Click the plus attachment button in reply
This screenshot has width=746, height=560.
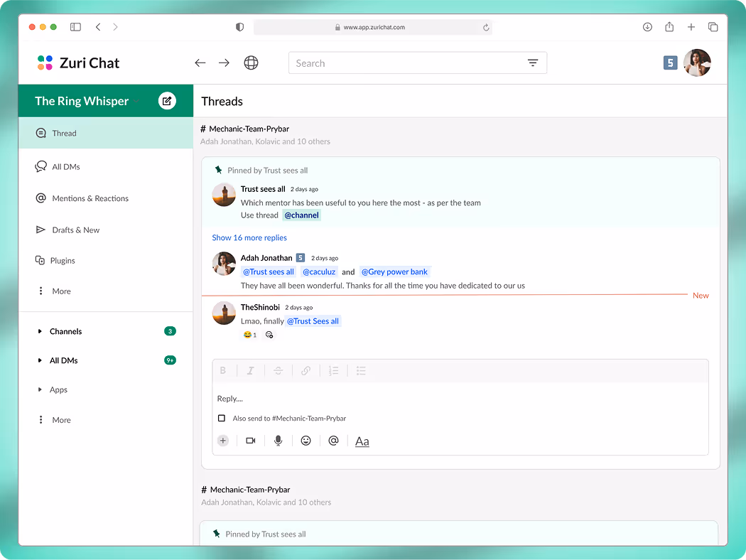click(222, 441)
